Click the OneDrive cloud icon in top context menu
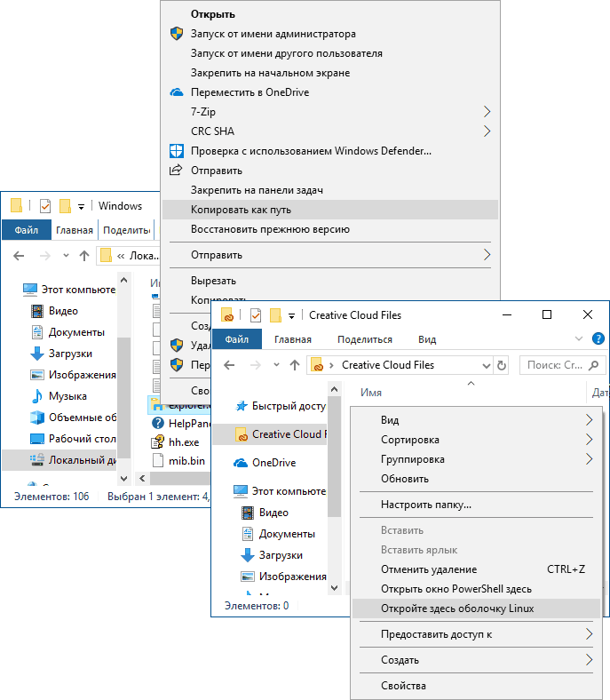 click(177, 92)
